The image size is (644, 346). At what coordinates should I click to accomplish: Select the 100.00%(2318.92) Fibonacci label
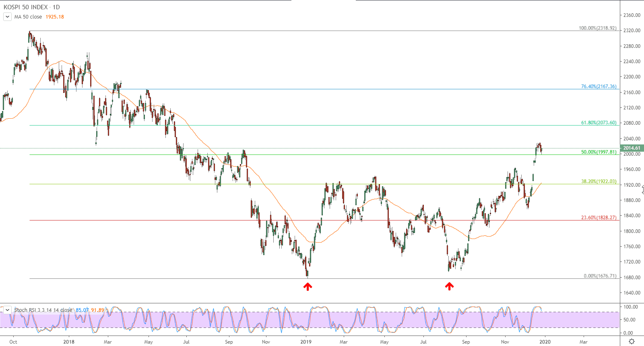pyautogui.click(x=597, y=28)
